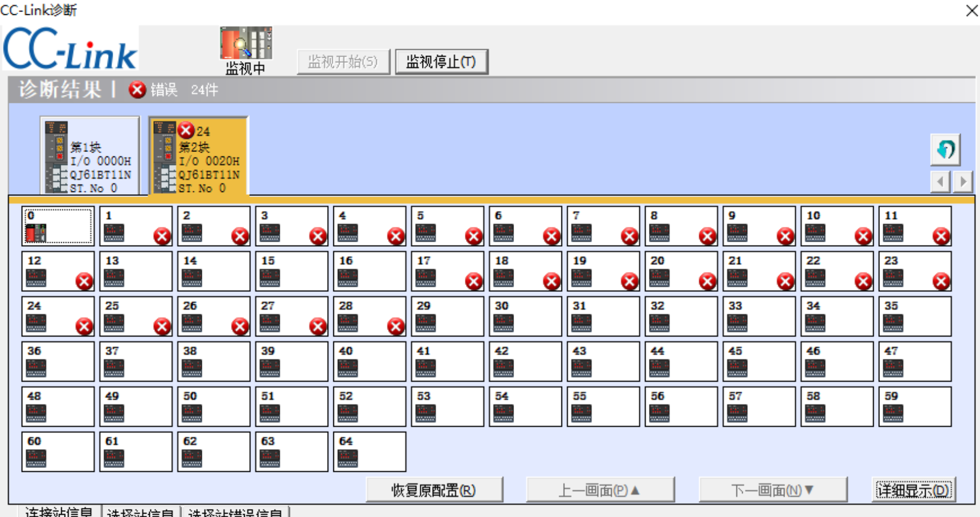This screenshot has height=517, width=980.
Task: Go to next screen 下一画面
Action: 772,490
